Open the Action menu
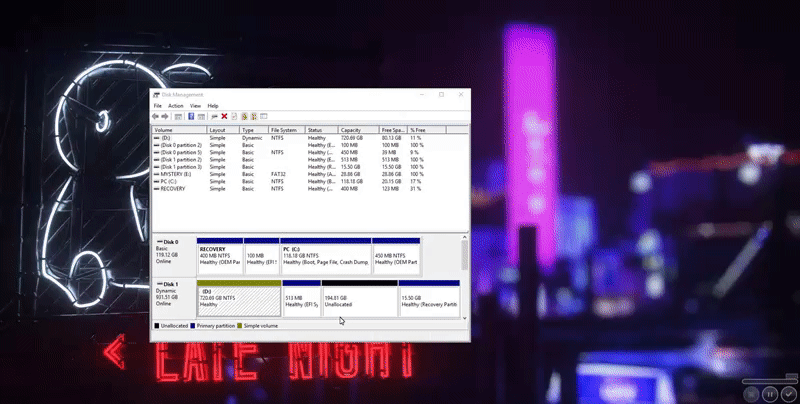The width and height of the screenshot is (800, 404). click(176, 106)
